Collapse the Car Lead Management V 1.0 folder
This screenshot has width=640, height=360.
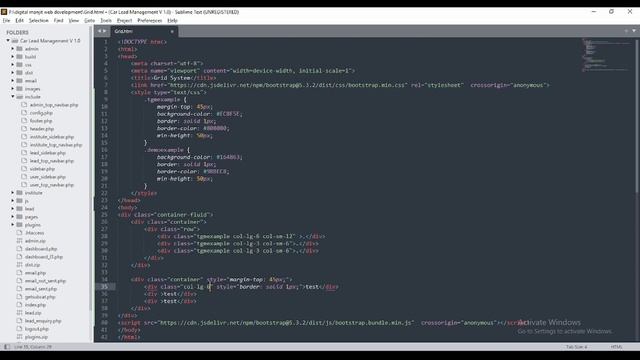[x=8, y=41]
